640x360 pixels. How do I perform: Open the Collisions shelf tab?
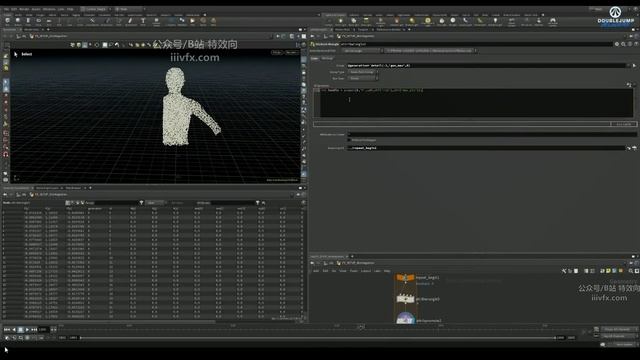(354, 15)
